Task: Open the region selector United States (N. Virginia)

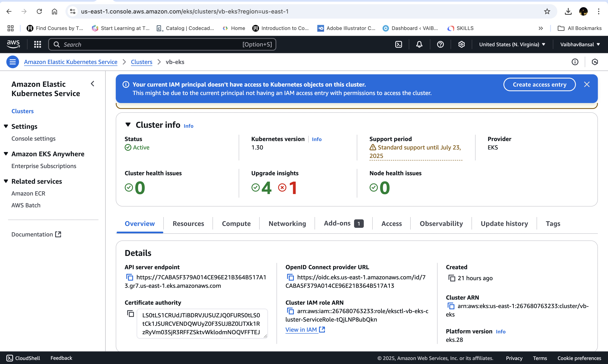Action: pos(512,44)
